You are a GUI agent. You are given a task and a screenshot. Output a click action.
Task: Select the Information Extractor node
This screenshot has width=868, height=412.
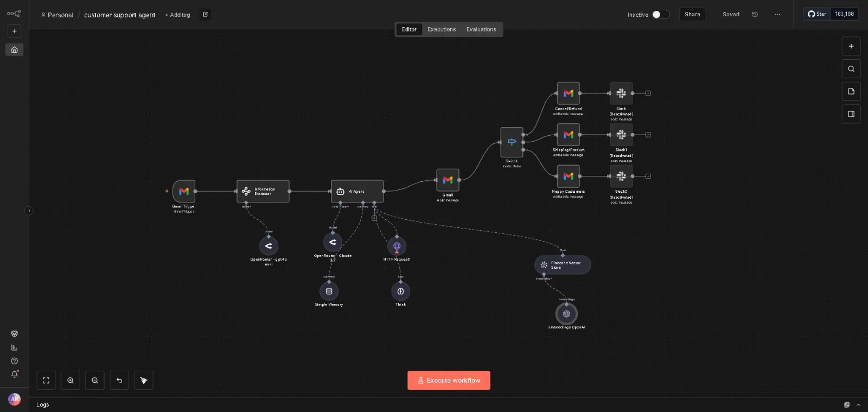pos(263,191)
